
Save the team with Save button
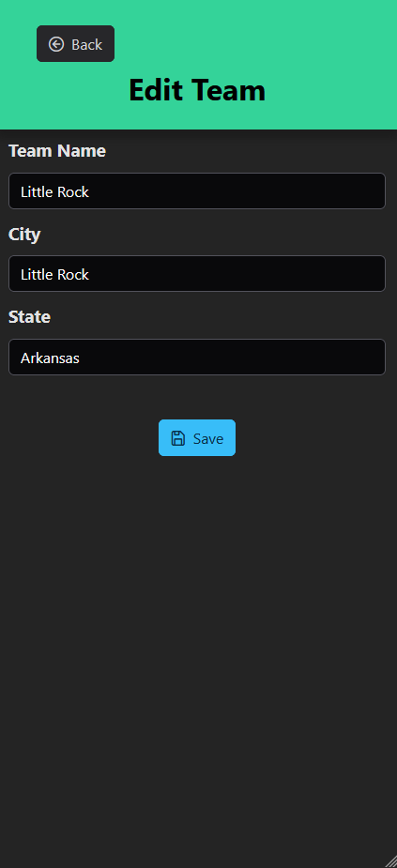197,438
